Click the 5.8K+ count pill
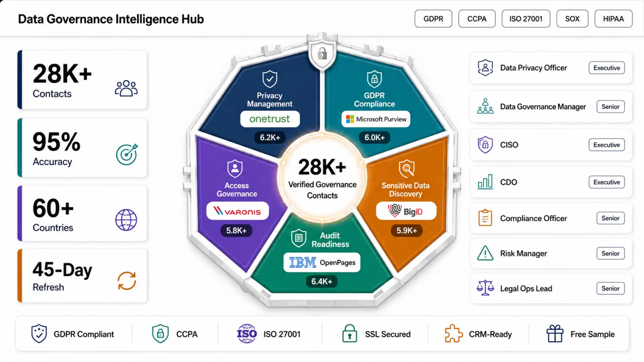Image resolution: width=644 pixels, height=362 pixels. (236, 231)
